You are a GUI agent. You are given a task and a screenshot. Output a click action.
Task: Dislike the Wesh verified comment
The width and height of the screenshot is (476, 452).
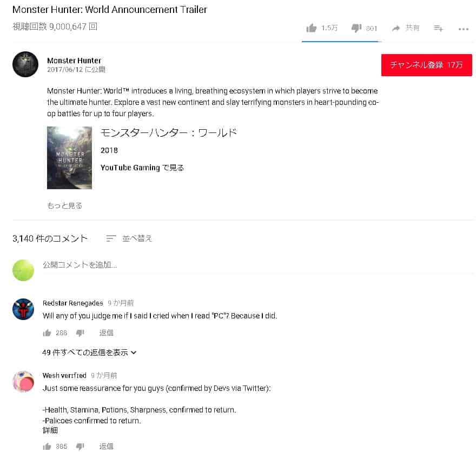point(80,446)
